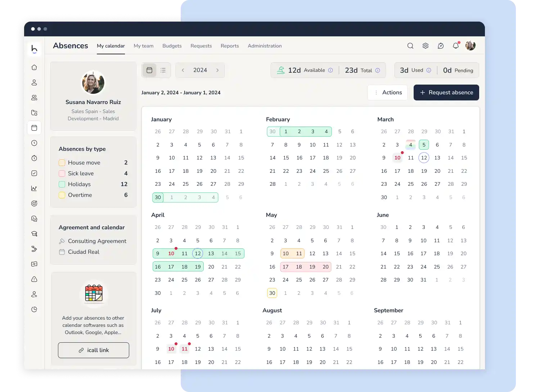Go to next year arrow
Image resolution: width=540 pixels, height=392 pixels.
pos(217,70)
